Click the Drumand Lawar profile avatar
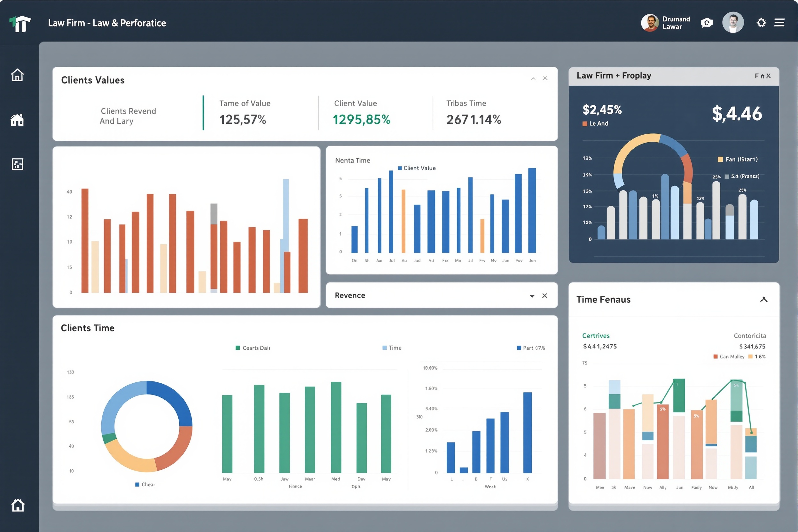 650,23
